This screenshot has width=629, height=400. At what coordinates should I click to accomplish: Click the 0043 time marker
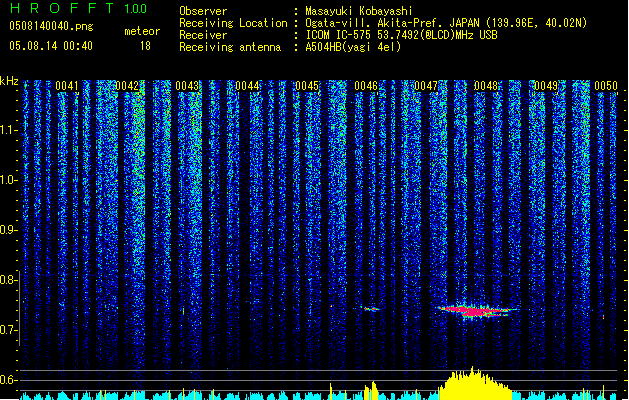tap(187, 86)
